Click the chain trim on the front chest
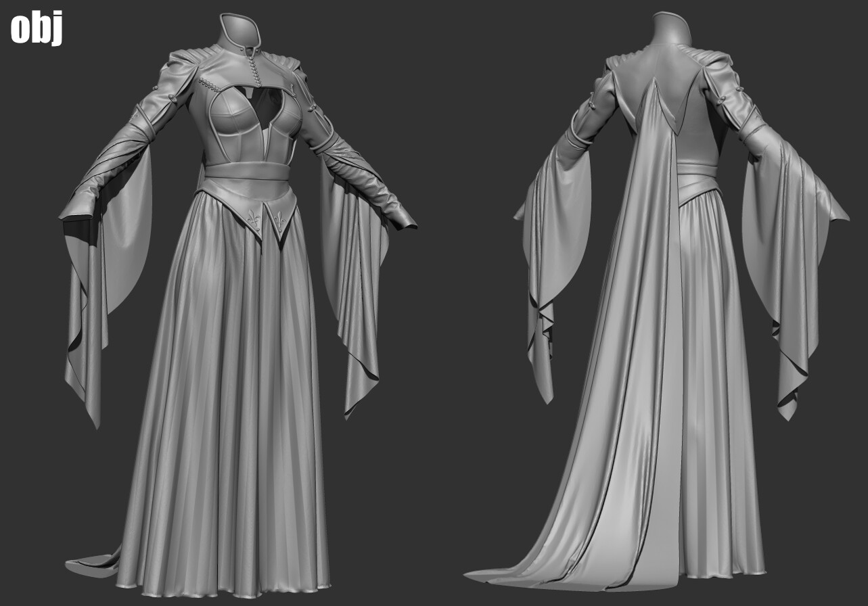 [x=216, y=87]
